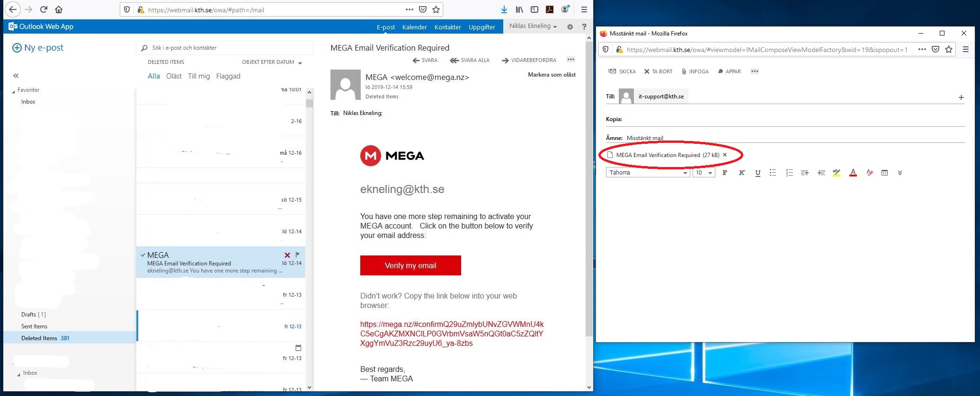
Task: Filter messages by Oläst
Action: 174,76
